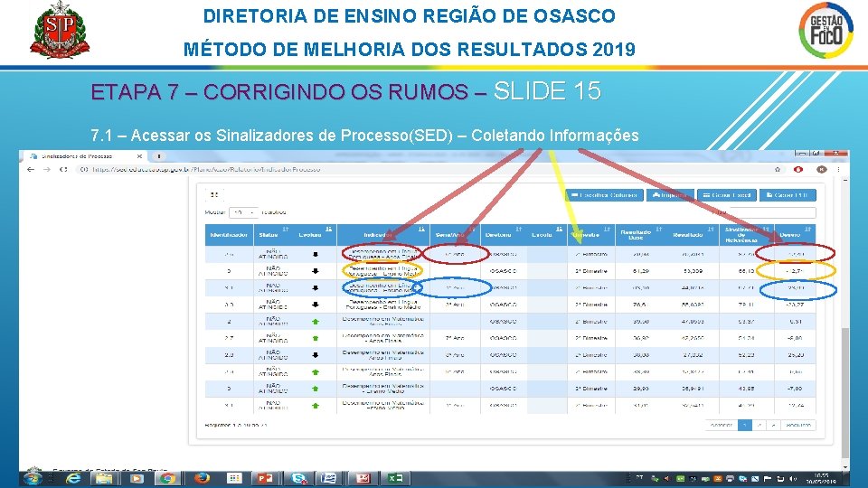Click the browser back arrow
This screenshot has width=868, height=488.
pyautogui.click(x=31, y=169)
